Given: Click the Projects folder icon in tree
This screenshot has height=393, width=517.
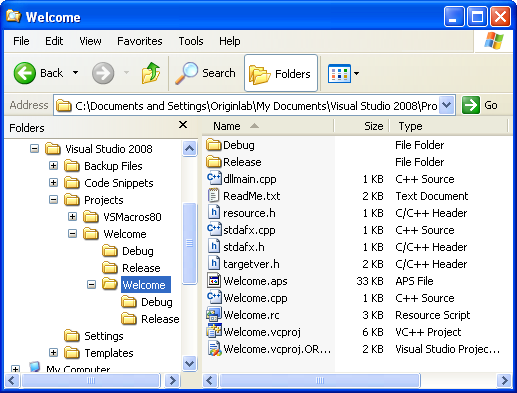Looking at the screenshot, I should click(72, 200).
